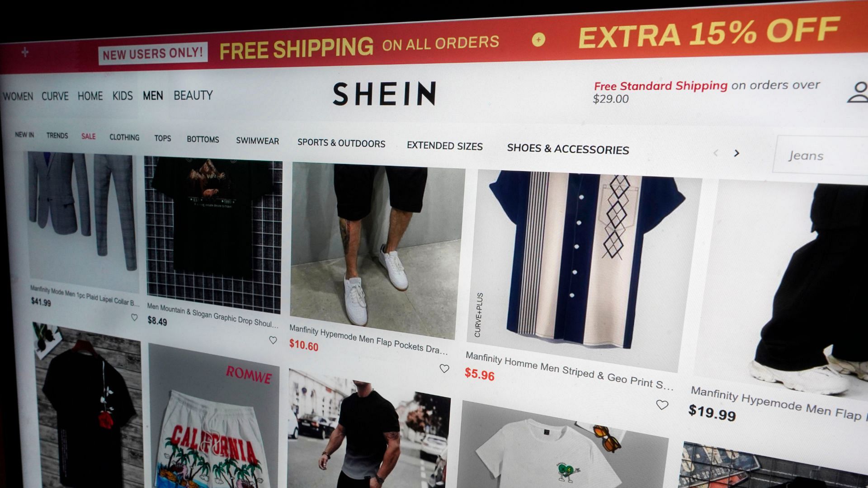Viewport: 868px width, 488px height.
Task: Open the user account profile icon
Action: click(x=858, y=92)
